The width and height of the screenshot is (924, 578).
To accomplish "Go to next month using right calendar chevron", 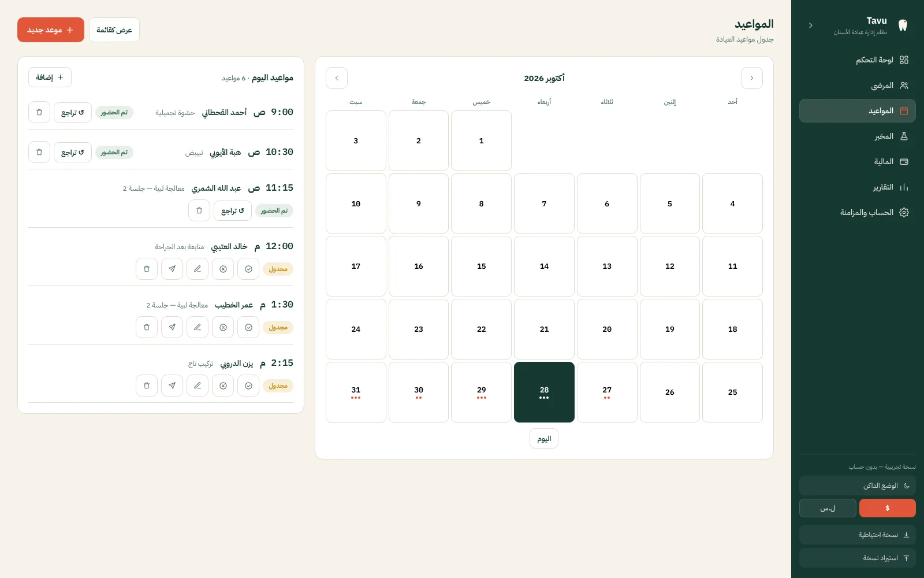I will [752, 78].
